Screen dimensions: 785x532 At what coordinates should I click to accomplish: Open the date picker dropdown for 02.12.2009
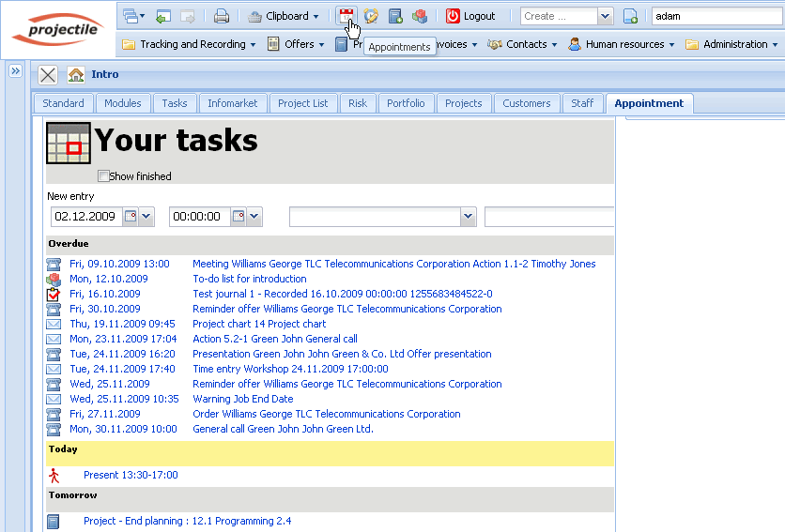146,217
